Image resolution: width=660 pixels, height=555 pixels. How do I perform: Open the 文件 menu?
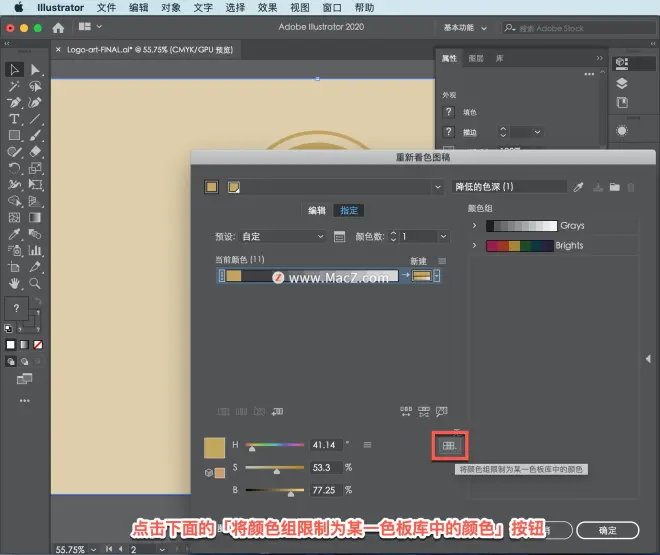(x=106, y=8)
